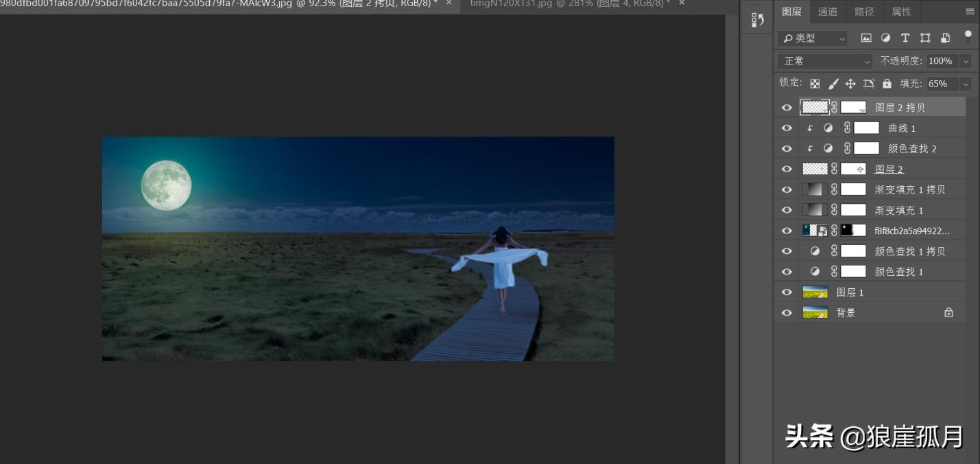
Task: Open the 不透明度 opacity dropdown
Action: click(x=966, y=61)
